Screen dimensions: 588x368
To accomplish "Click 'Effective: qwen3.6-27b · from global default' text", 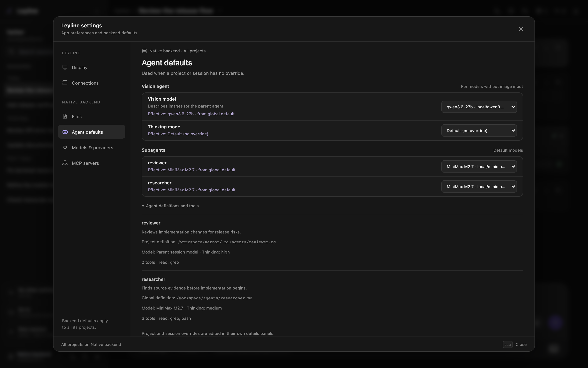I will (191, 114).
